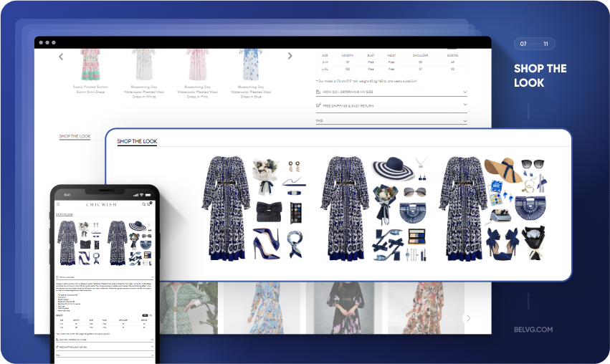Viewport: 610px width, 364px height.
Task: Choose the blue bow sandals in second look
Action: click(388, 244)
